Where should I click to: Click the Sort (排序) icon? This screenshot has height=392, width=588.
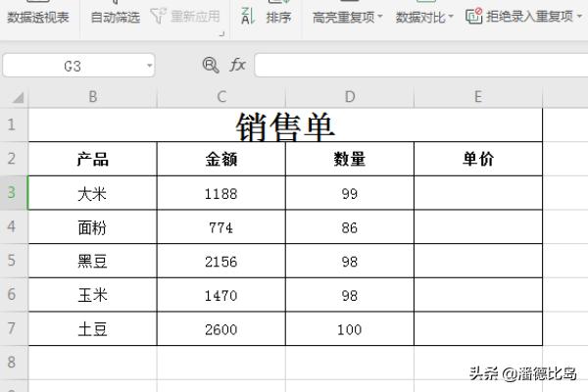click(247, 16)
